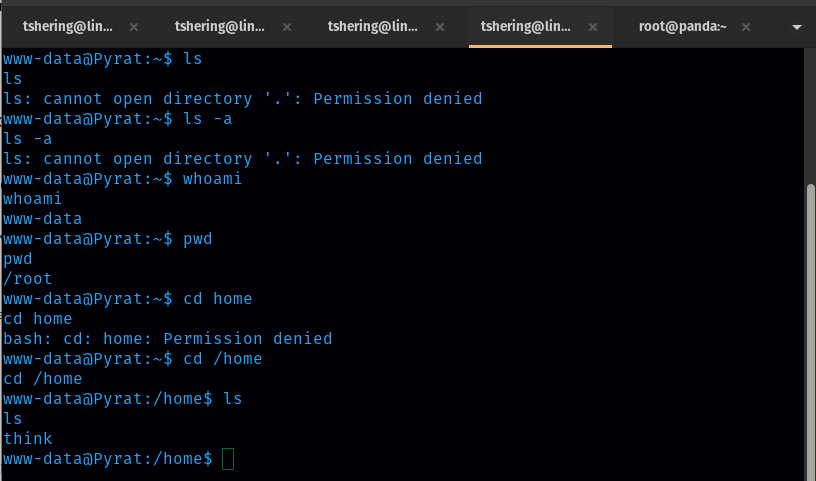Close the active fourth tshering@lin tab
This screenshot has height=481, width=816.
(x=594, y=27)
